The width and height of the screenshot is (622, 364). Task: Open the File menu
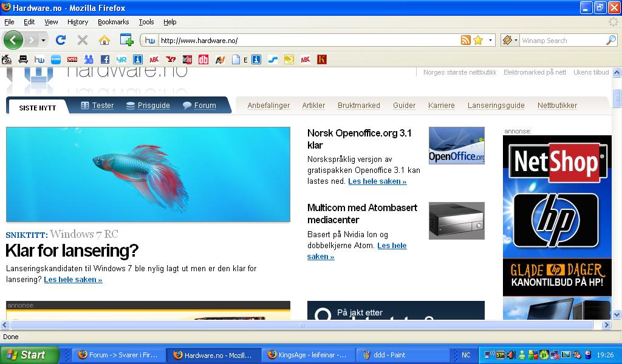[x=9, y=22]
